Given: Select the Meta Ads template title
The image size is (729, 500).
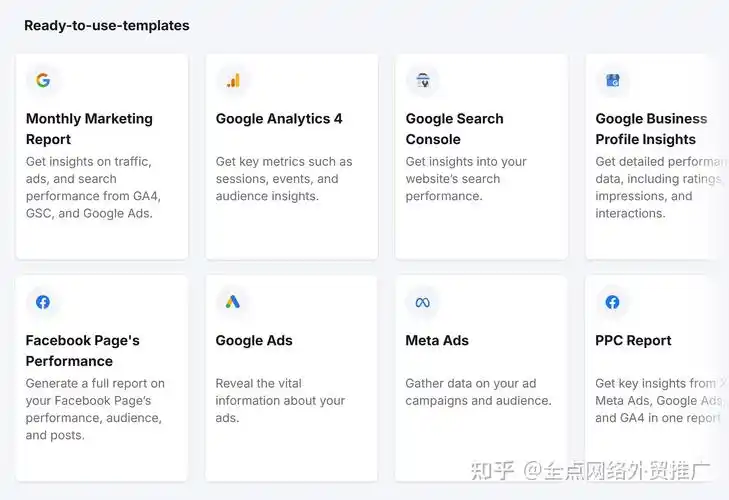Looking at the screenshot, I should click(437, 341).
